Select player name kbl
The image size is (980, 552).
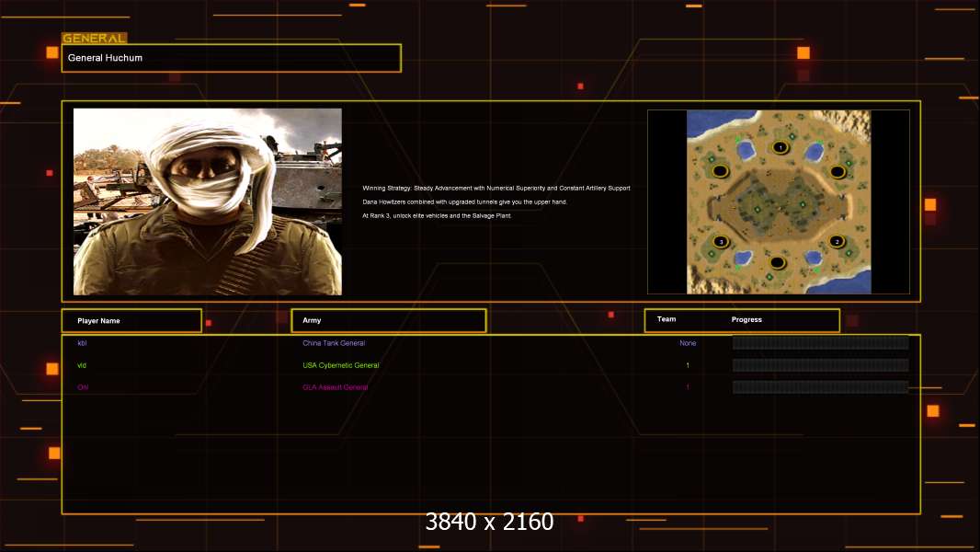tap(82, 343)
